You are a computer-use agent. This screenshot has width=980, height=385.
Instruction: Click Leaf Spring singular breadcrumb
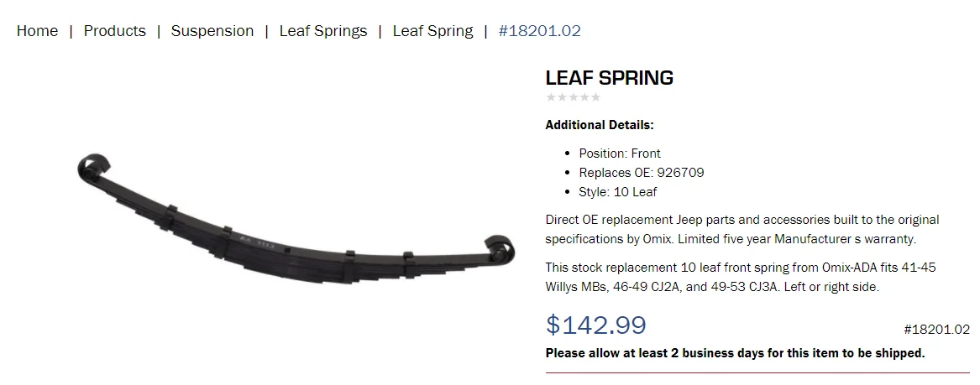tap(432, 30)
